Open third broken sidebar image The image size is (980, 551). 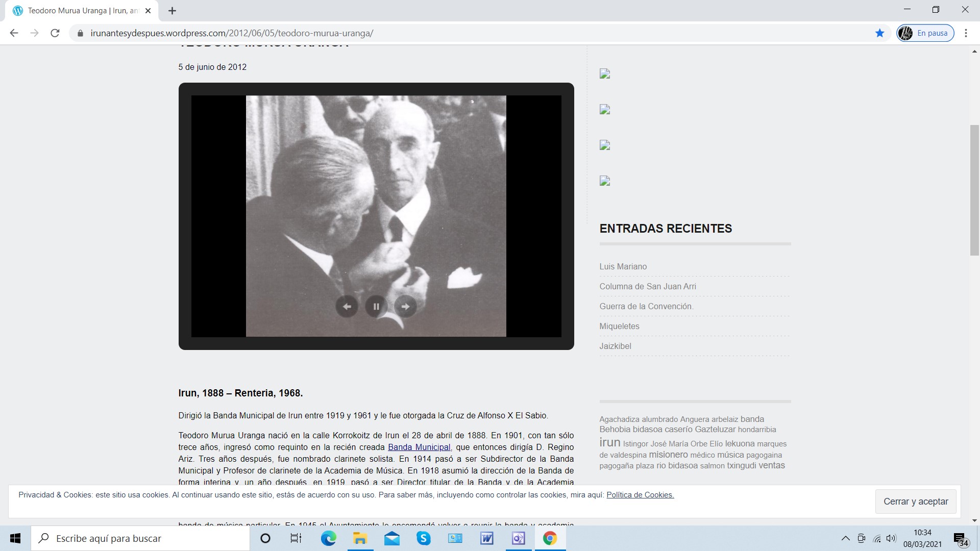[605, 145]
